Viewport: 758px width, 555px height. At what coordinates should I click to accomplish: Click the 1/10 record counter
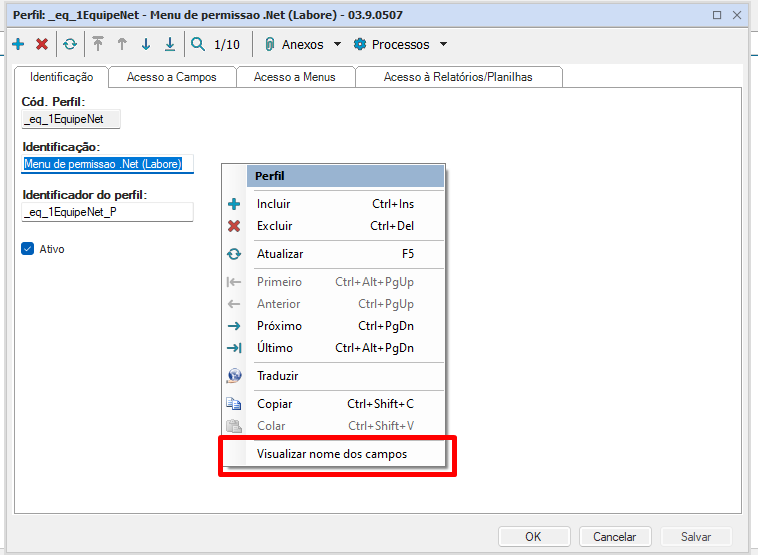click(227, 44)
